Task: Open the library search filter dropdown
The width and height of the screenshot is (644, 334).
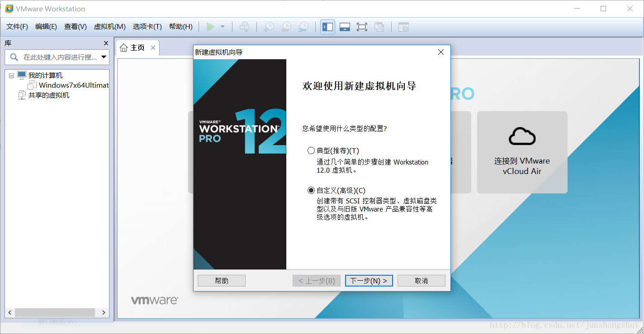Action: tap(104, 57)
